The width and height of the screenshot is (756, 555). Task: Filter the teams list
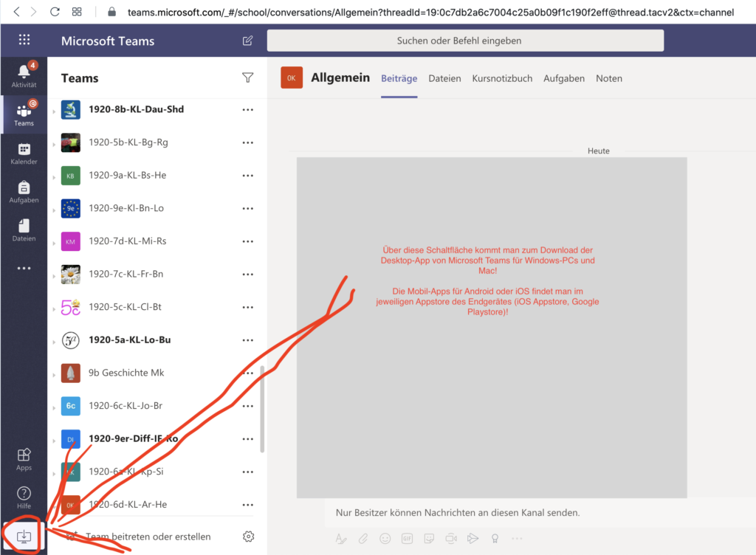click(x=247, y=77)
